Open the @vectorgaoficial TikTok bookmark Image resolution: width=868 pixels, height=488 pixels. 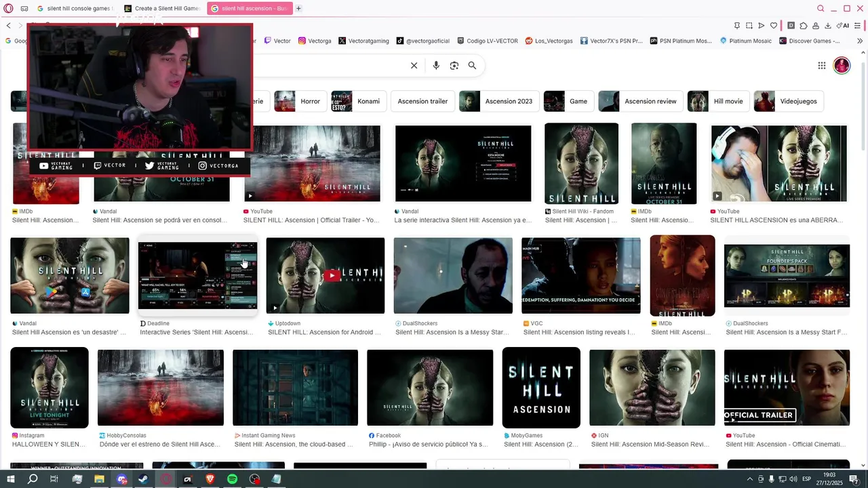point(423,41)
